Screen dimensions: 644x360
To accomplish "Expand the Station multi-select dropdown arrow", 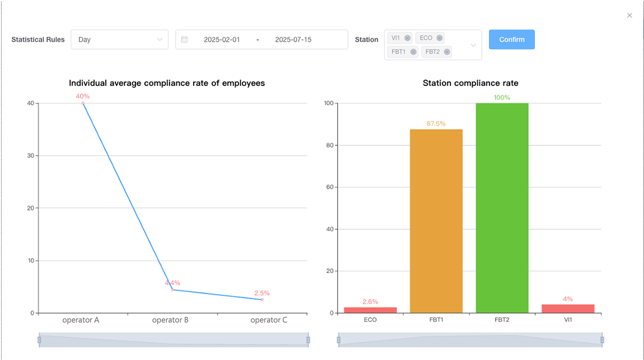I will pos(473,45).
